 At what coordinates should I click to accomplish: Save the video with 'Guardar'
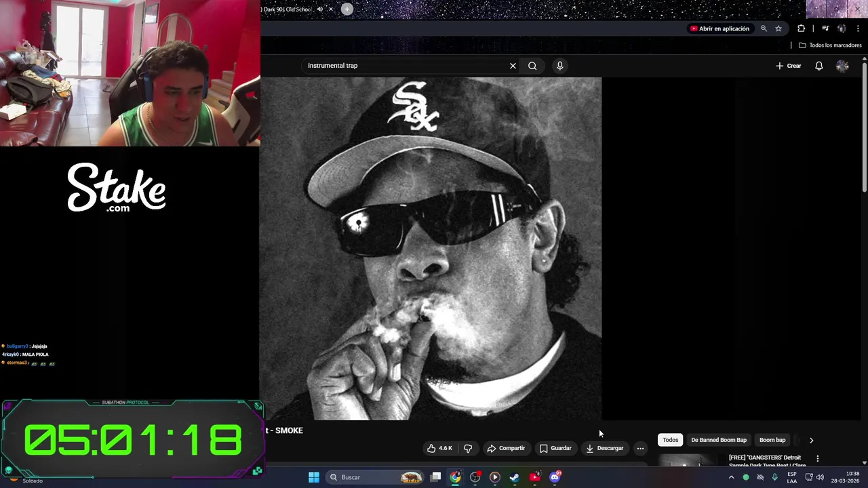555,448
